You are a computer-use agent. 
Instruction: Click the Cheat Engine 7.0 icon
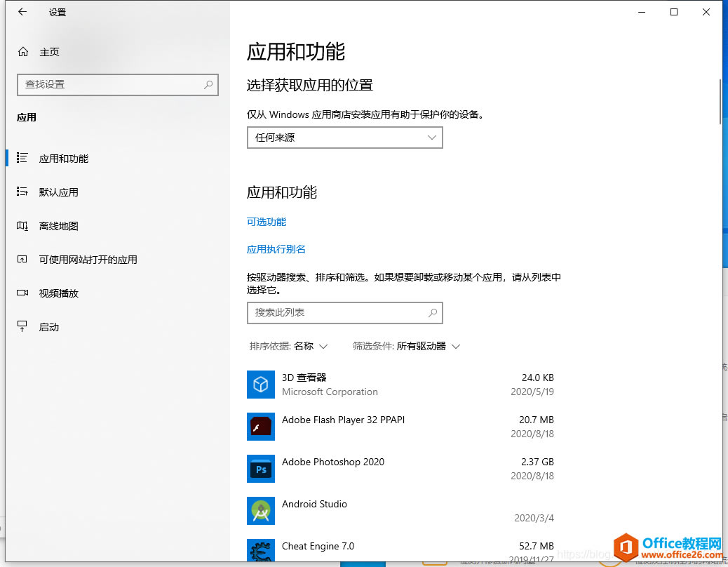[260, 550]
